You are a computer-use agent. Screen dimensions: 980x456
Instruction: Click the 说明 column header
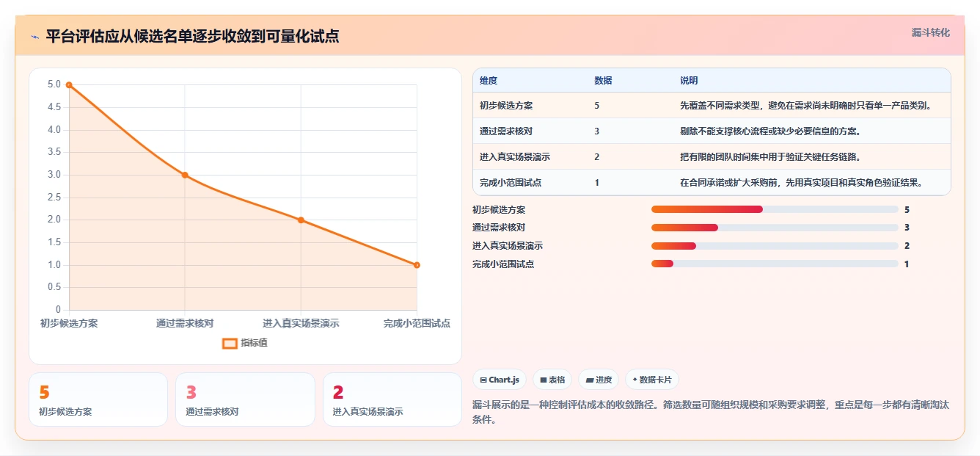[x=689, y=81]
